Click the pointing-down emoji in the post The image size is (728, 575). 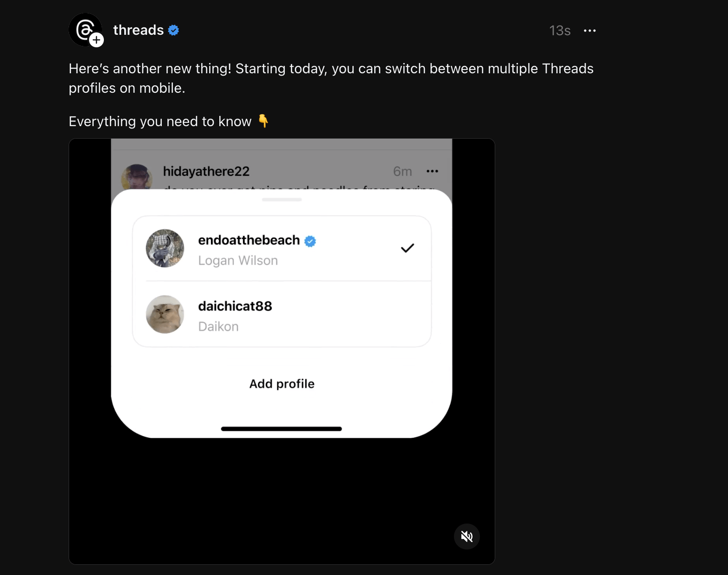pos(263,121)
